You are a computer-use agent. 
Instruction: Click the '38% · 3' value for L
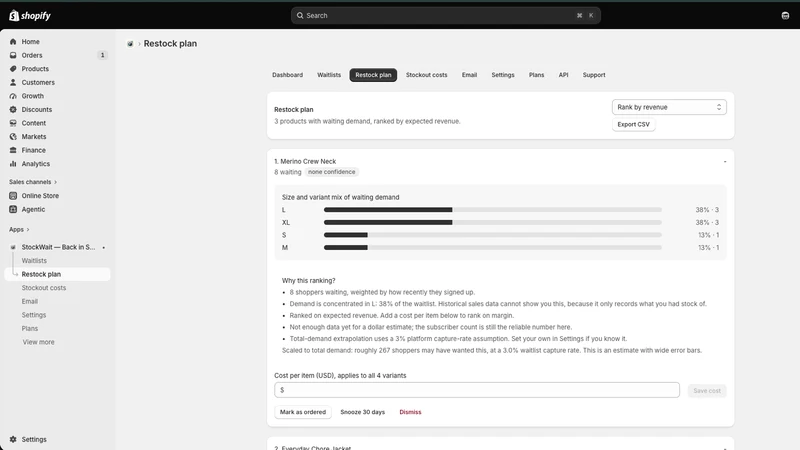click(707, 210)
